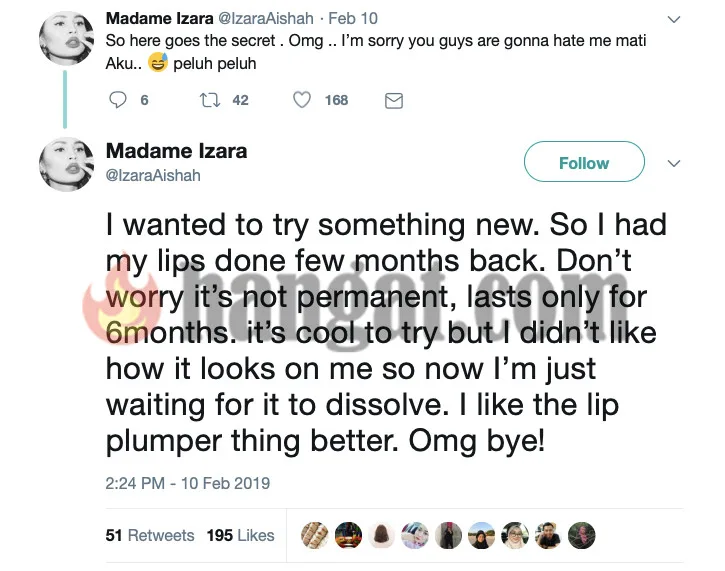
Task: Click the sweating smile emoji in the top tweet
Action: coord(156,63)
